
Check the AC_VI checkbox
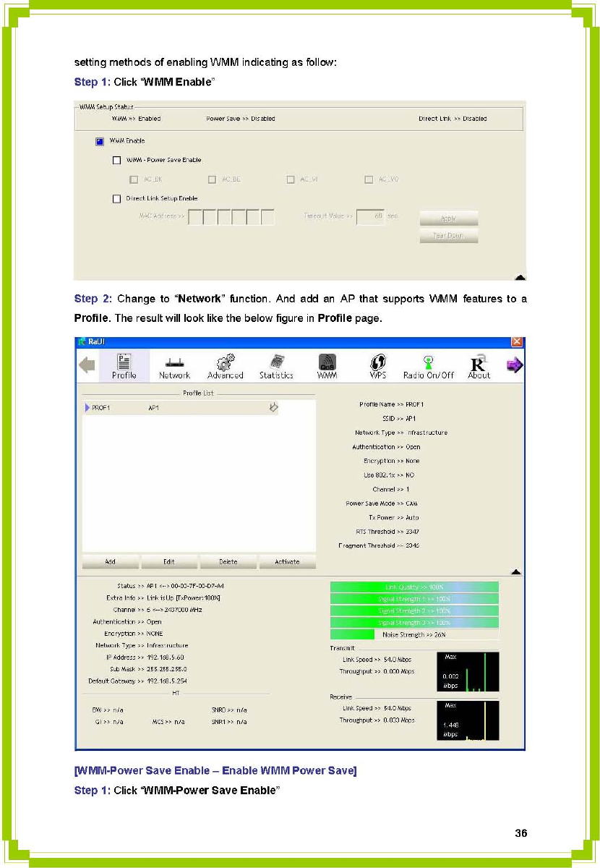coord(291,179)
